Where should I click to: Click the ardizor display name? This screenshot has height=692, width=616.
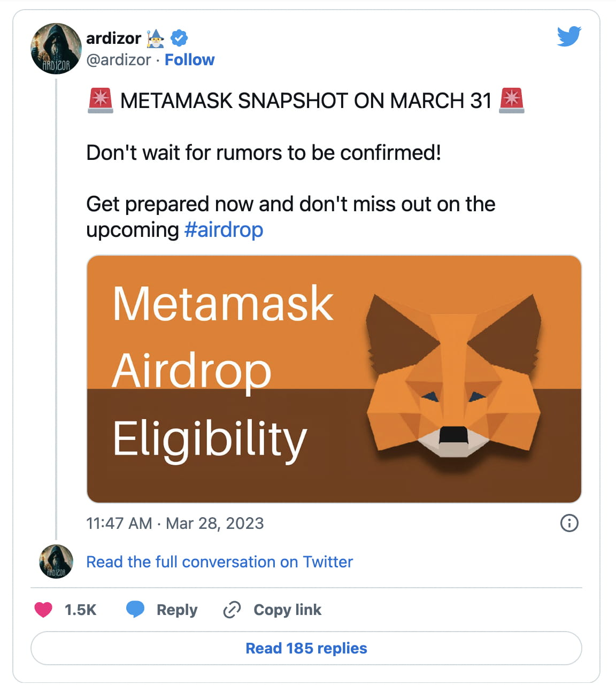(x=113, y=38)
